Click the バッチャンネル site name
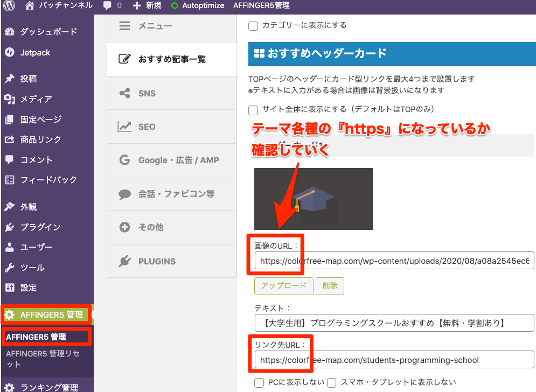Image resolution: width=536 pixels, height=392 pixels. 66,5
